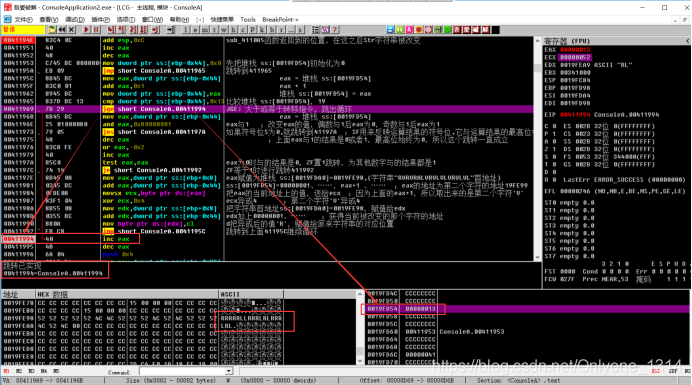Click the Step Over toolbar icon
The width and height of the screenshot is (692, 385).
[120, 30]
